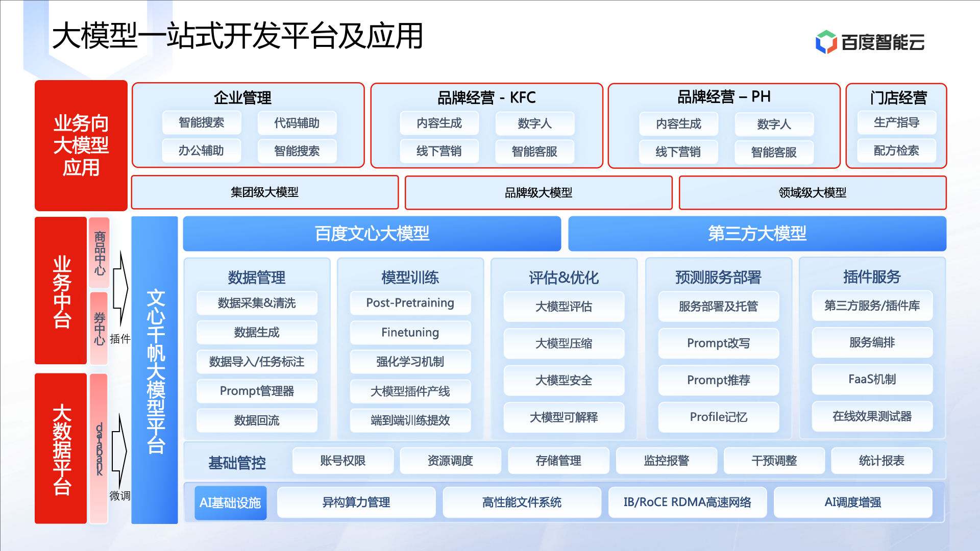The height and width of the screenshot is (551, 980).
Task: Click the 集团级大模型 box
Action: [265, 192]
